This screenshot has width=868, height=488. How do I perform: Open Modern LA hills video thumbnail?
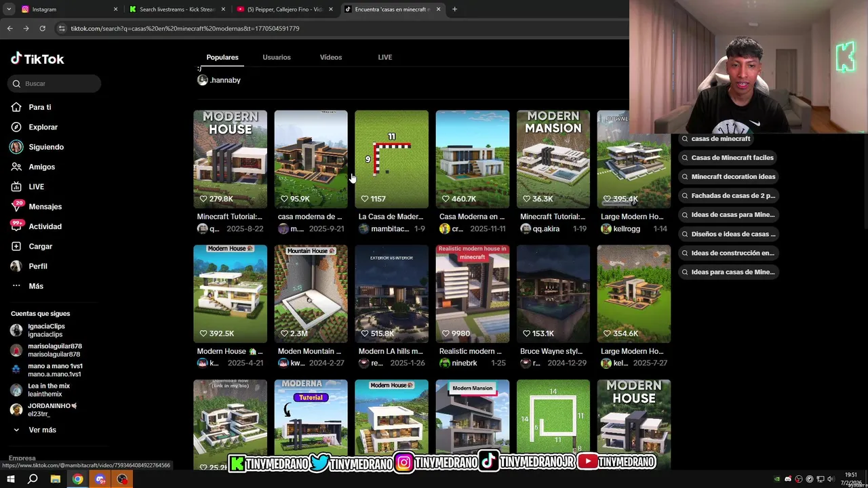[391, 294]
